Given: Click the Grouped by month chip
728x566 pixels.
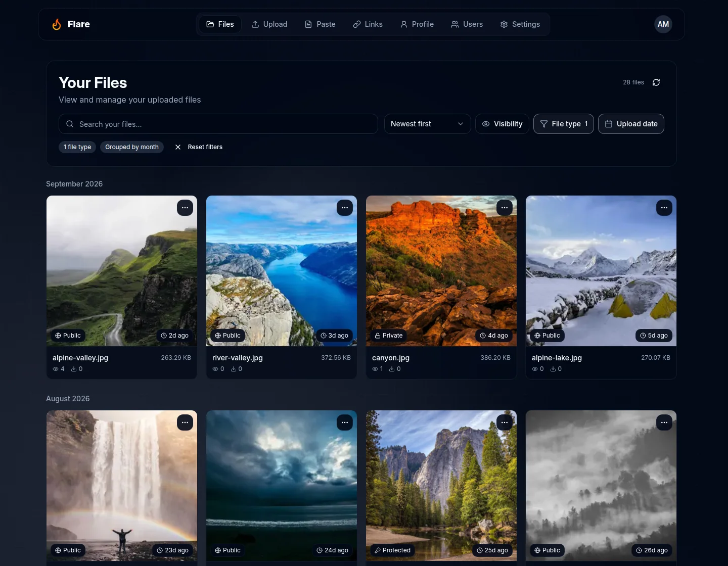Looking at the screenshot, I should (132, 147).
